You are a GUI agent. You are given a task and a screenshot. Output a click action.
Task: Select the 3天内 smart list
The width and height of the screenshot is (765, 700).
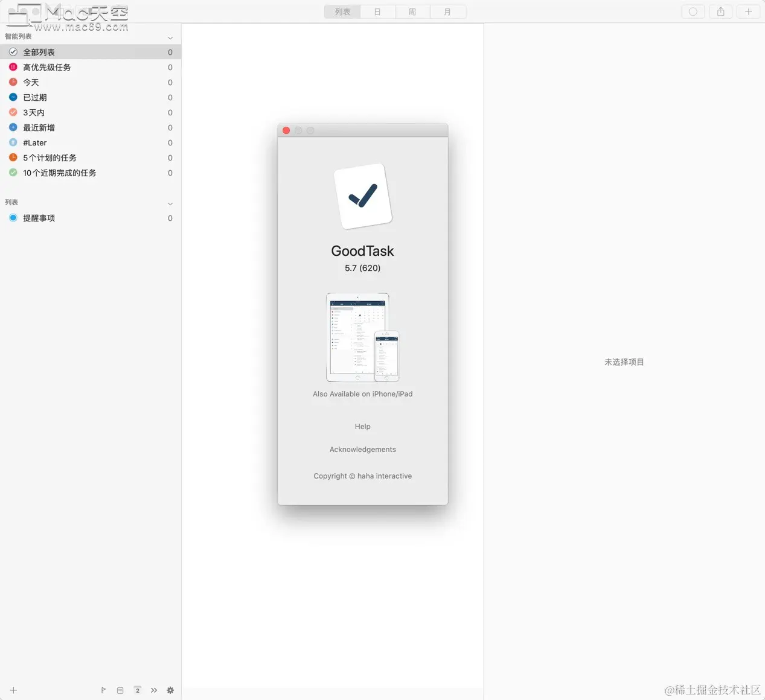pos(91,112)
